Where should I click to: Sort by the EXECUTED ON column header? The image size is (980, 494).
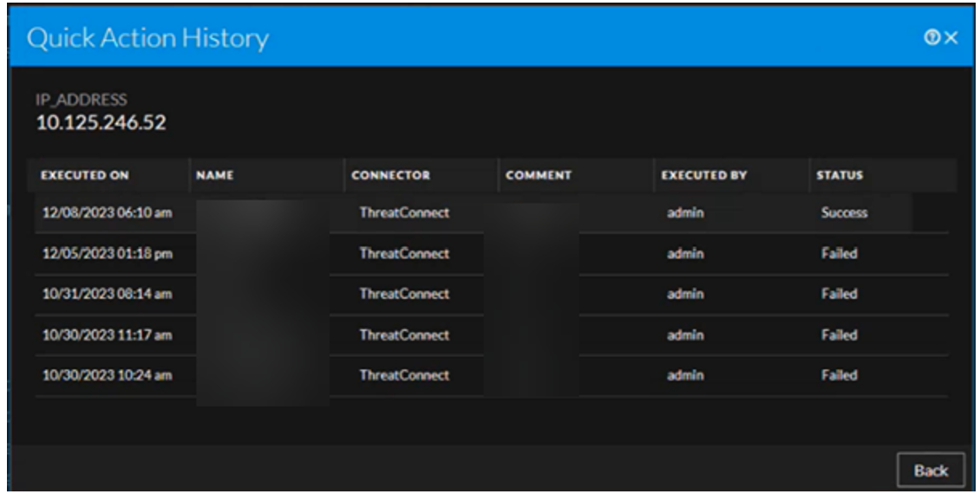pos(85,175)
